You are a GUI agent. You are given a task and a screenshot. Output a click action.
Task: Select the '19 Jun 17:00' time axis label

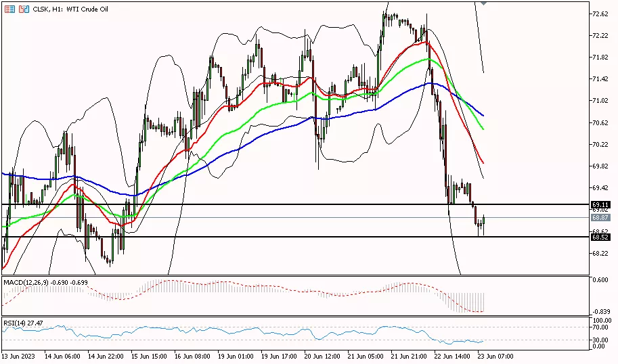pyautogui.click(x=279, y=356)
